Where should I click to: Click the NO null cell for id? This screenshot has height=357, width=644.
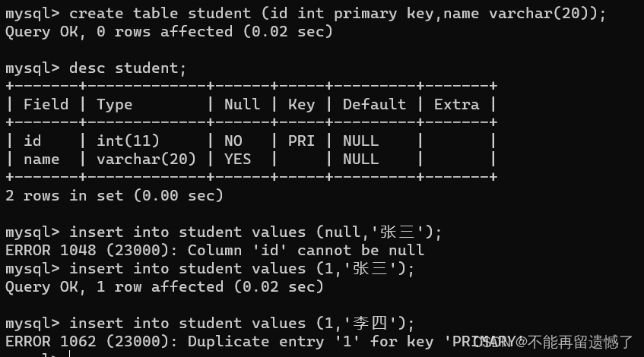click(233, 141)
